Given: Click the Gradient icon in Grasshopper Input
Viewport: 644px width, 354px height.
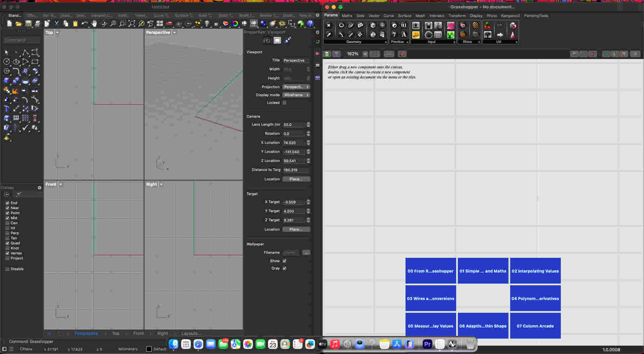Looking at the screenshot, I should (x=450, y=25).
